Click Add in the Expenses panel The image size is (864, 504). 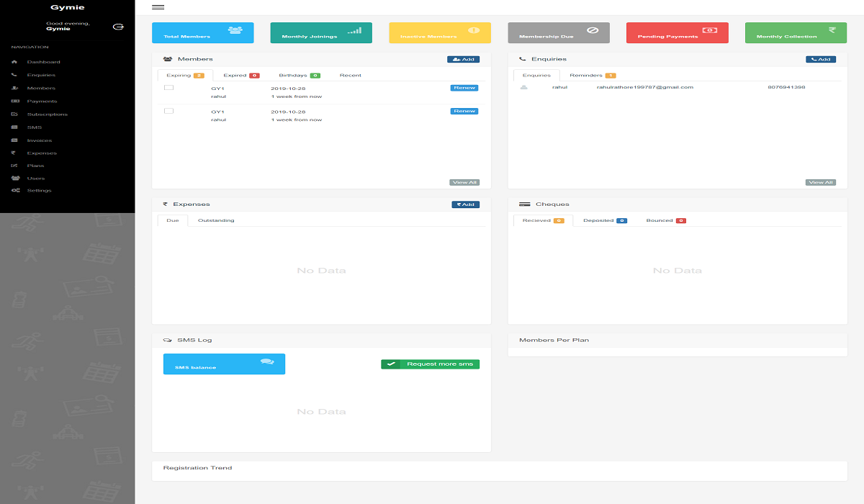coord(465,204)
